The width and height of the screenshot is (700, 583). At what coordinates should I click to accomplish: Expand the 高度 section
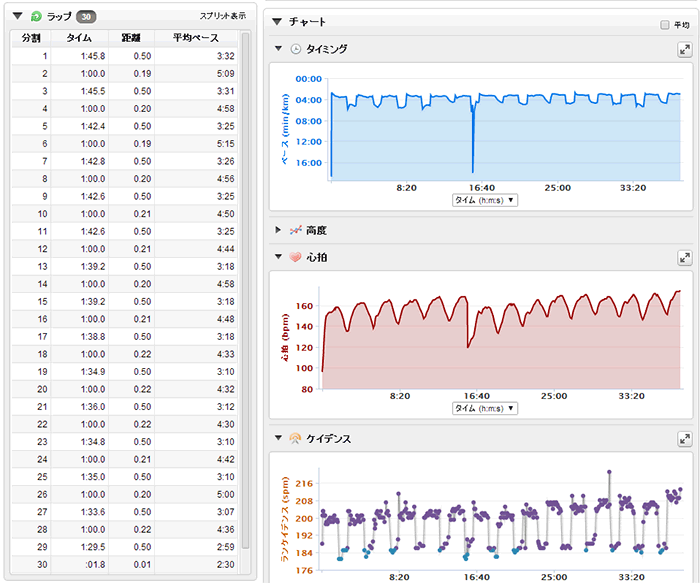(x=278, y=230)
